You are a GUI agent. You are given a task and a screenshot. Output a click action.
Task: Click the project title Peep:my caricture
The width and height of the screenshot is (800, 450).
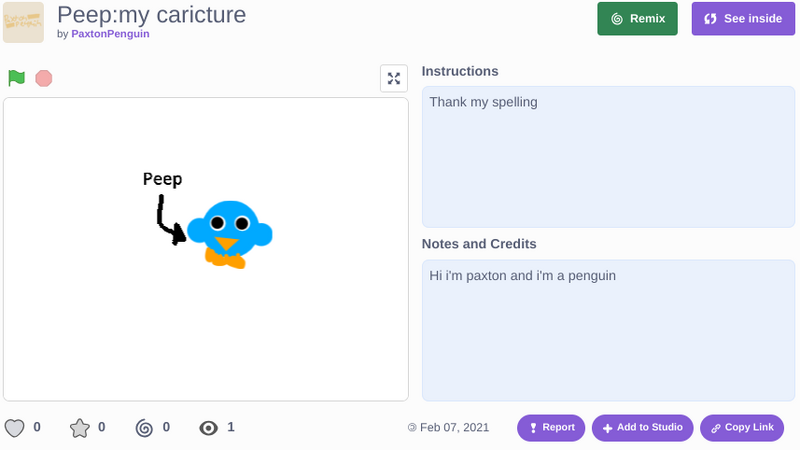coord(152,15)
